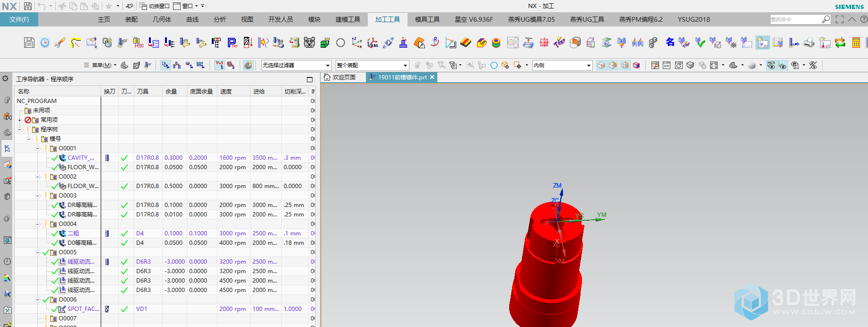Click the fullscreen toggle icon near search
Image resolution: width=868 pixels, height=327 pixels.
coord(840,19)
